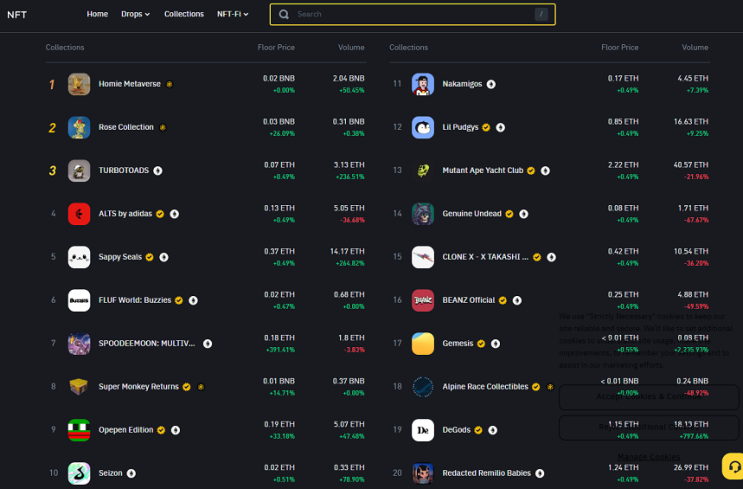Open the Rose Collection avatar image
743x489 pixels.
pos(79,127)
